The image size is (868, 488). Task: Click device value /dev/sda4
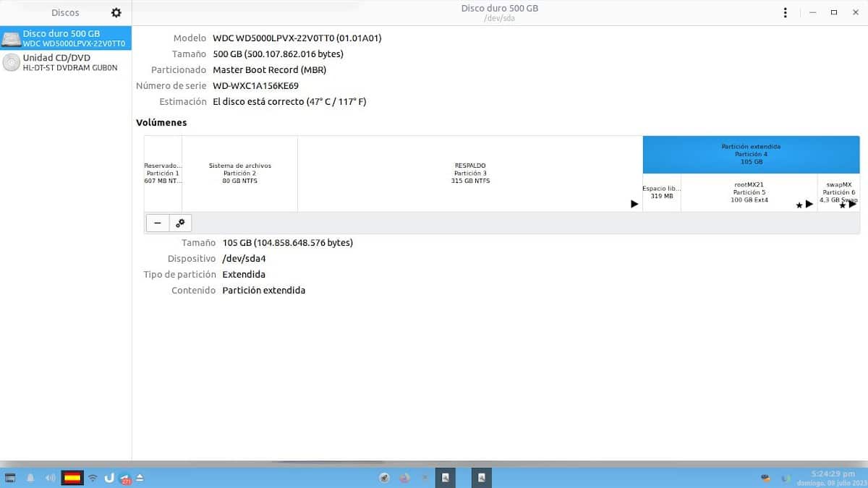(x=245, y=259)
